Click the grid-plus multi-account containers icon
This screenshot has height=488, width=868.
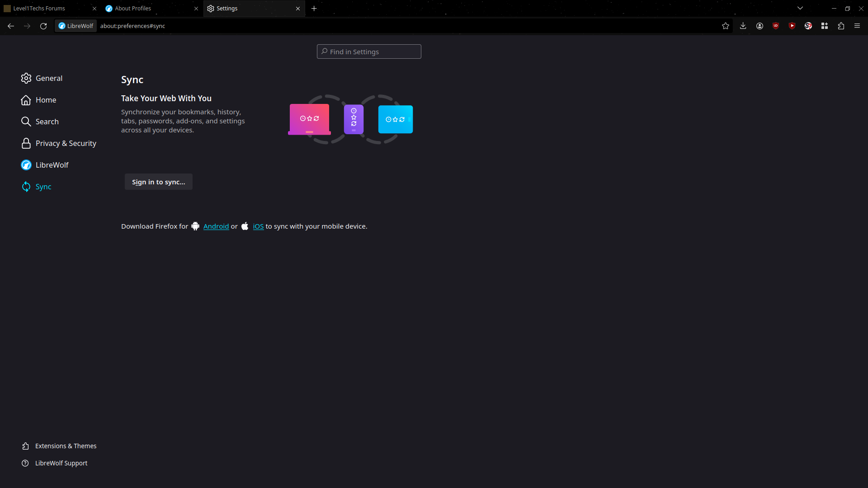pos(825,26)
